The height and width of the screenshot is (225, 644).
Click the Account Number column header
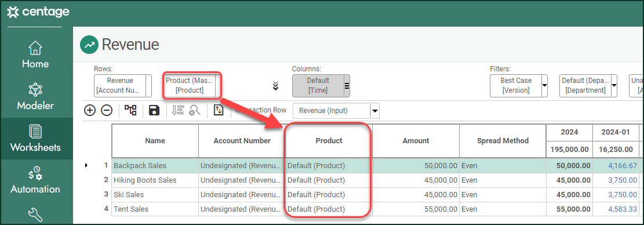[242, 141]
